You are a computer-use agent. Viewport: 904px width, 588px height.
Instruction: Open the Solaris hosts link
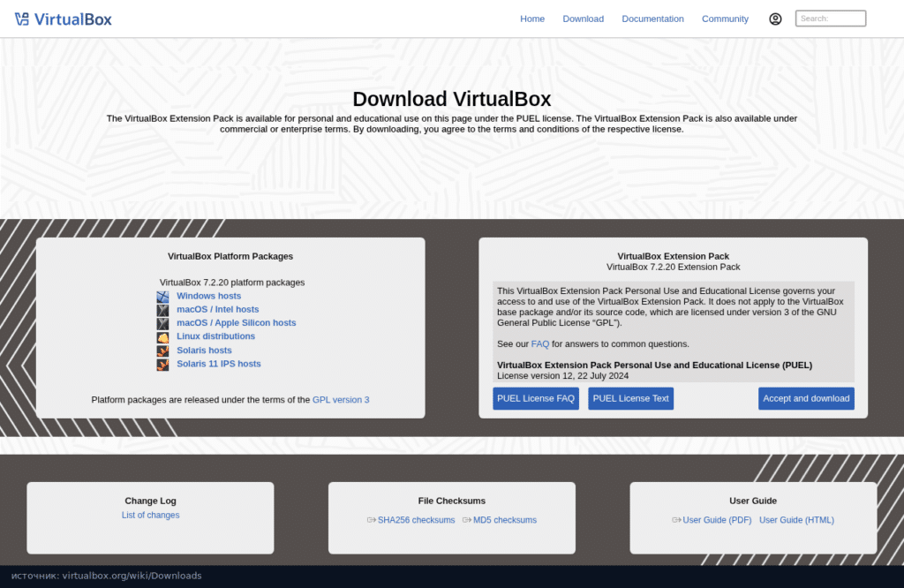tap(204, 350)
